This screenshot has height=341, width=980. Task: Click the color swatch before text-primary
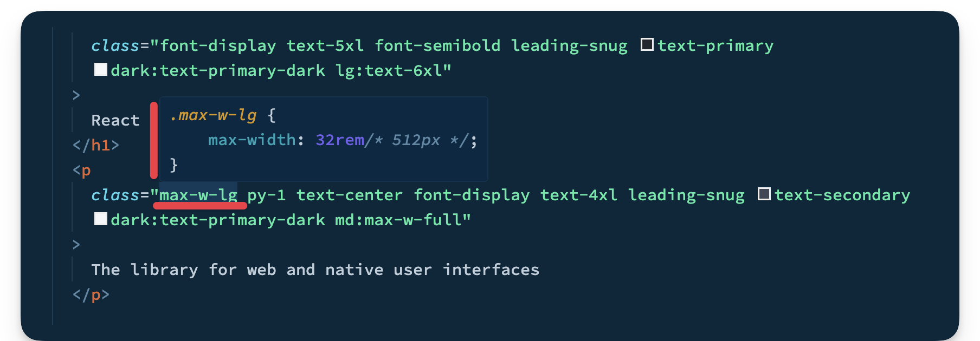click(647, 44)
